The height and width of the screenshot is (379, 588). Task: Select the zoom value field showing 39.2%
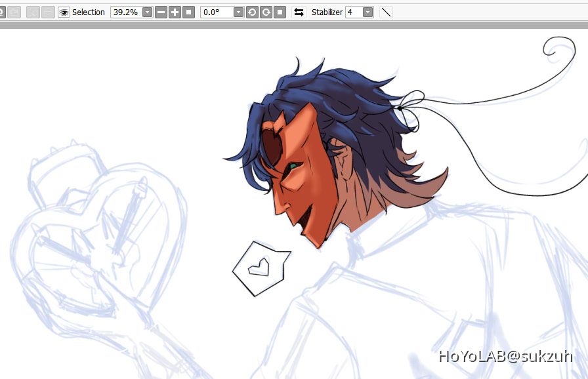[125, 11]
